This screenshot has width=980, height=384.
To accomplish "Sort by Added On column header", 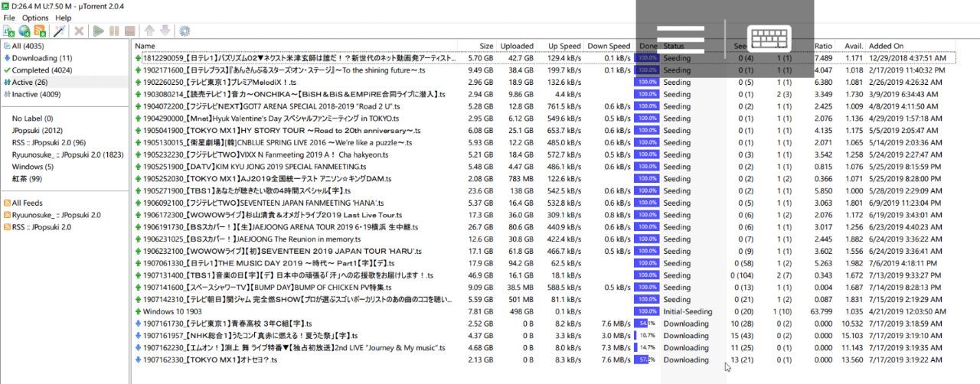I will [886, 46].
